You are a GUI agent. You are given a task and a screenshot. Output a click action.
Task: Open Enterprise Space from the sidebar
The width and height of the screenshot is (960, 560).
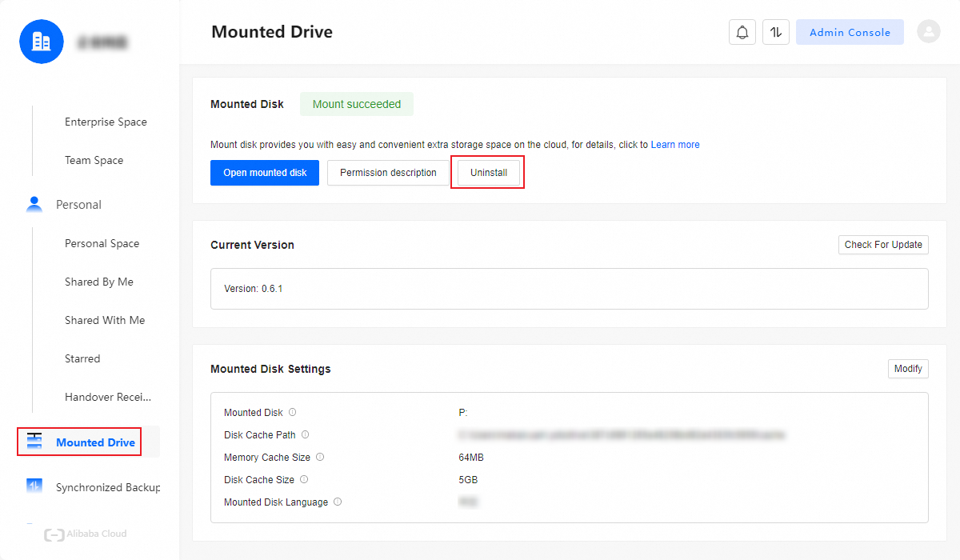[106, 122]
